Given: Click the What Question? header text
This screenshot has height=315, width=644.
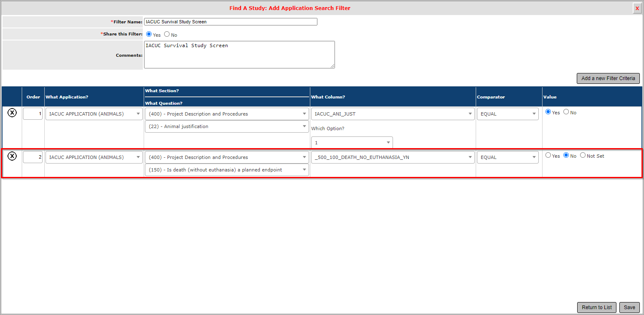Looking at the screenshot, I should click(164, 103).
